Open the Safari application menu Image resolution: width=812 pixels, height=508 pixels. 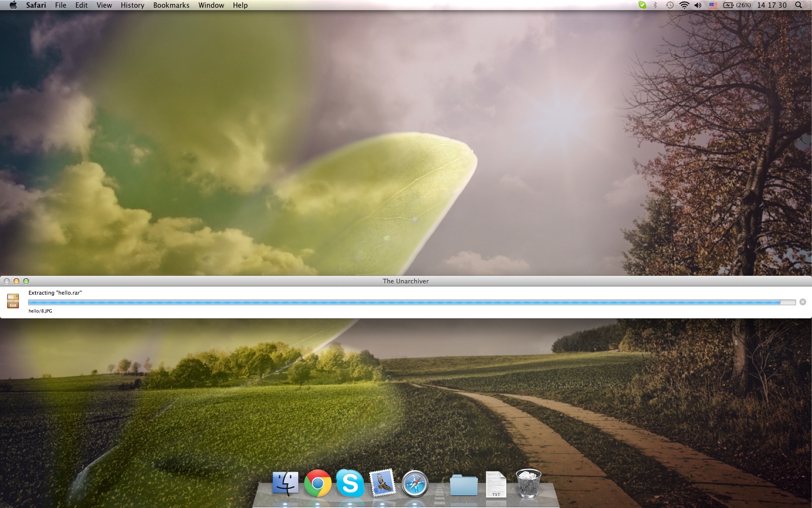36,5
